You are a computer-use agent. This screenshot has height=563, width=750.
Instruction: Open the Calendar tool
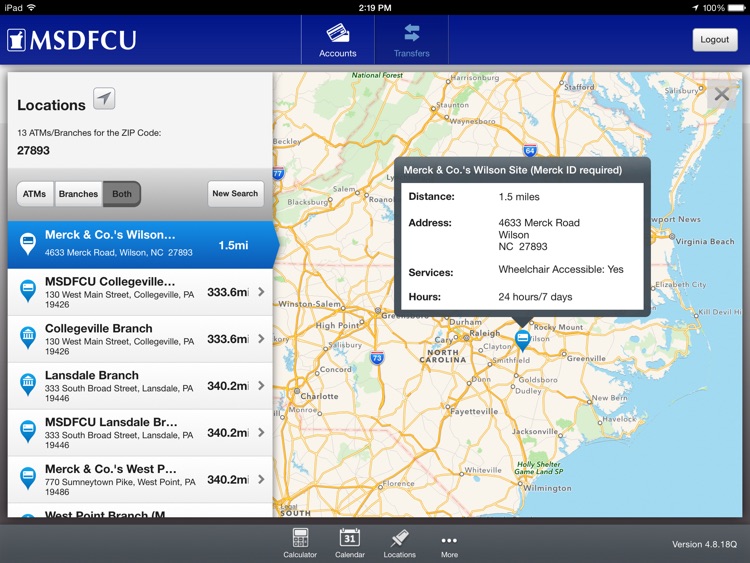[x=350, y=543]
